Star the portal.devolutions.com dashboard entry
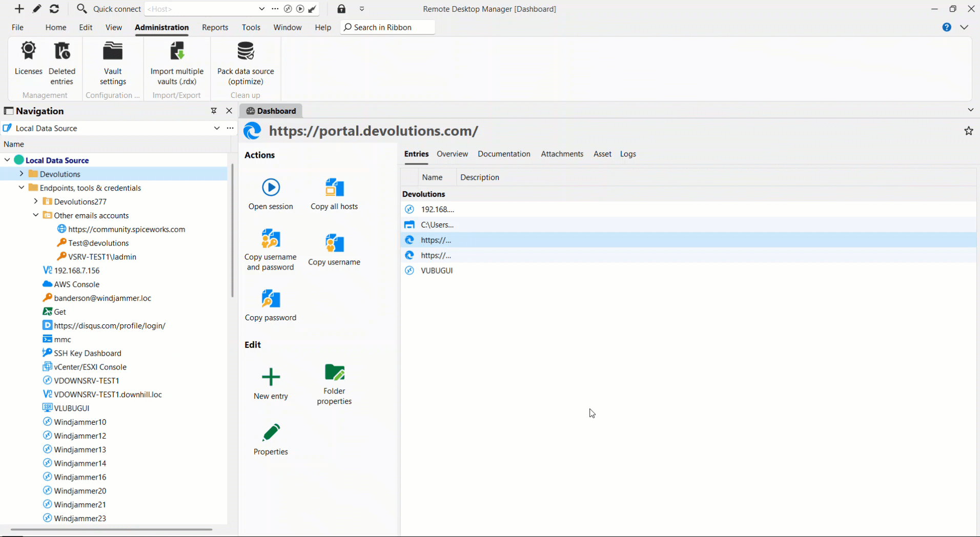The width and height of the screenshot is (980, 537). [968, 131]
